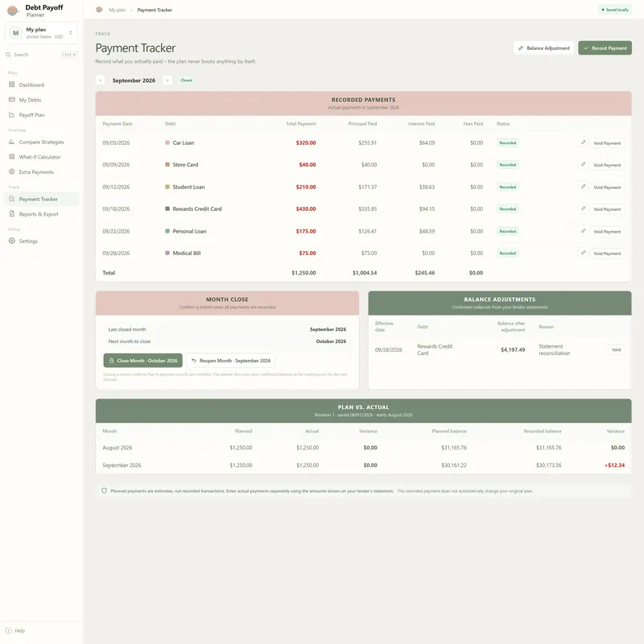The height and width of the screenshot is (644, 644).
Task: Expand the My plan switcher
Action: [x=42, y=33]
